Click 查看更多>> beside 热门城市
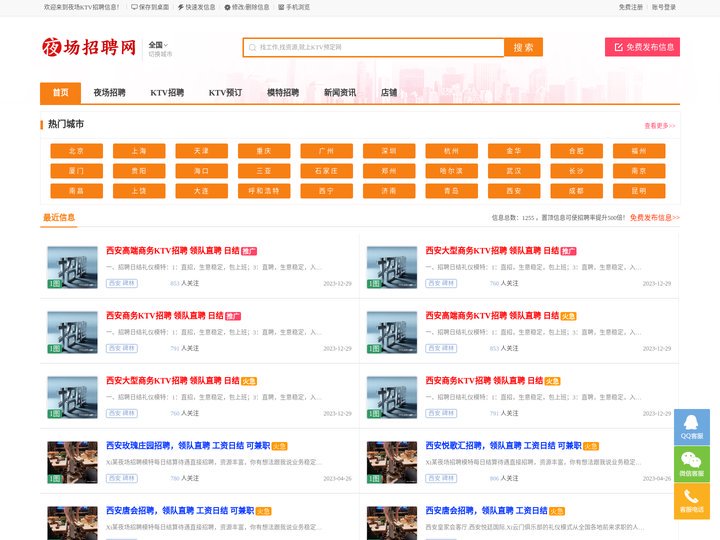Image resolution: width=720 pixels, height=540 pixels. click(659, 126)
